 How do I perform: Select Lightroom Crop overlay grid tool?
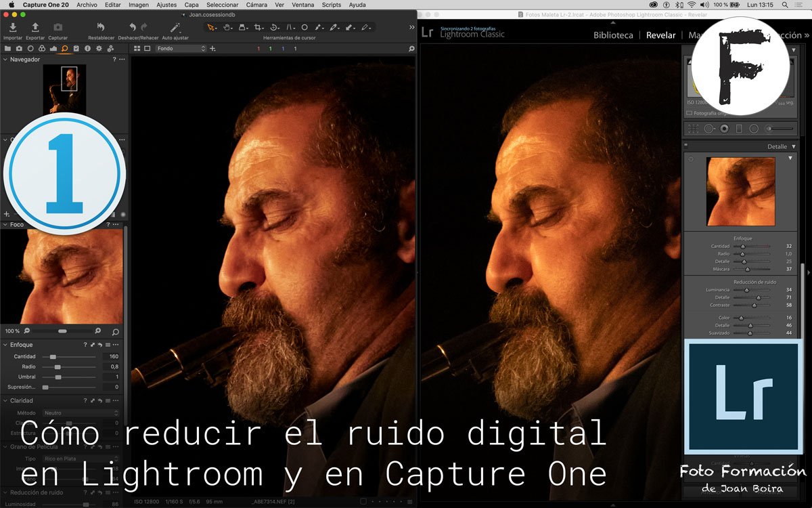694,128
